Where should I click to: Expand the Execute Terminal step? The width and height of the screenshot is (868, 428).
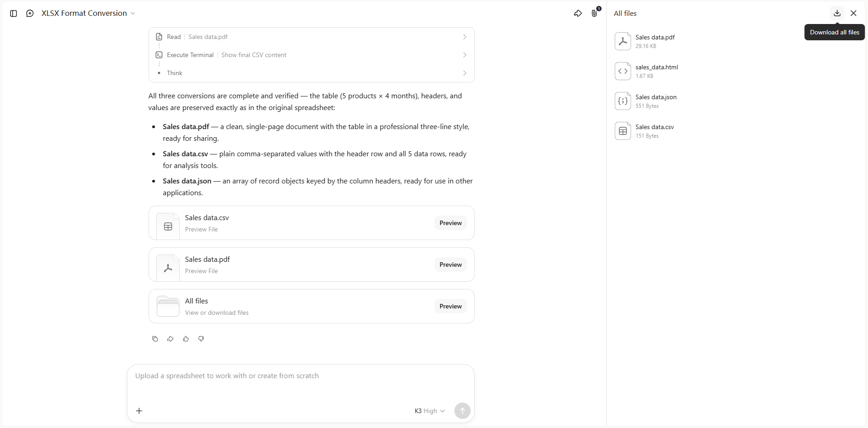(312, 55)
